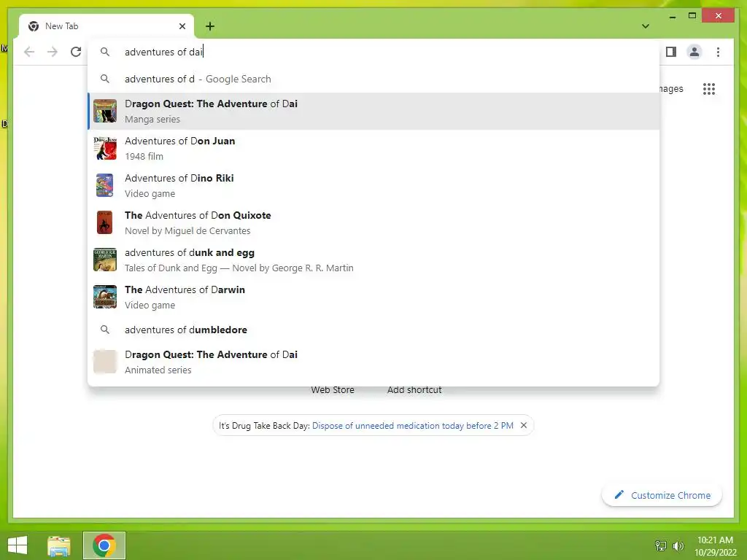Open the Dispose of unneeded medication link

point(413,426)
